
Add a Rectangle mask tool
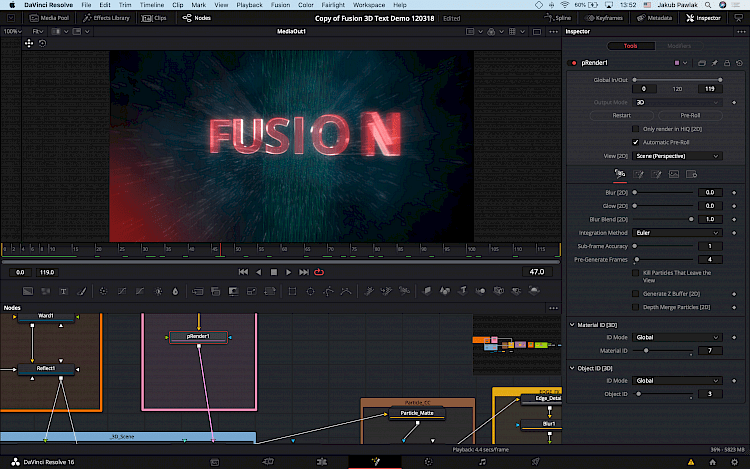click(292, 291)
